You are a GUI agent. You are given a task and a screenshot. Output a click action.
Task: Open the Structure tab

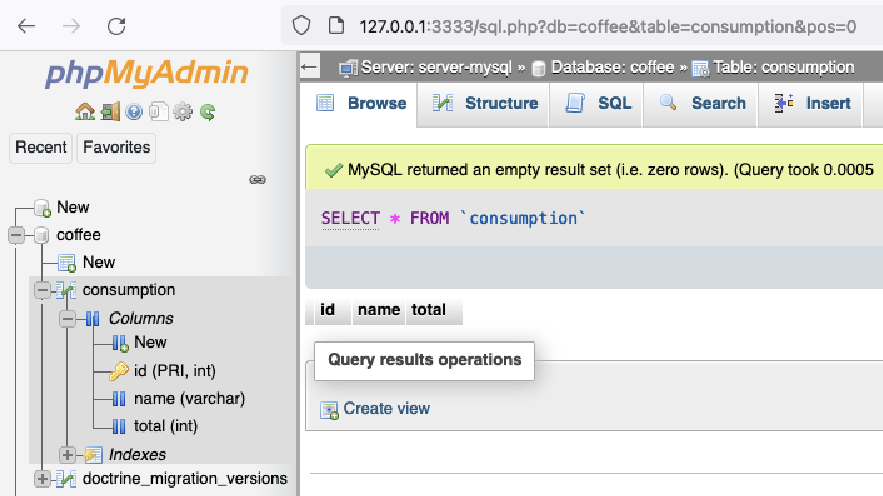[x=484, y=104]
